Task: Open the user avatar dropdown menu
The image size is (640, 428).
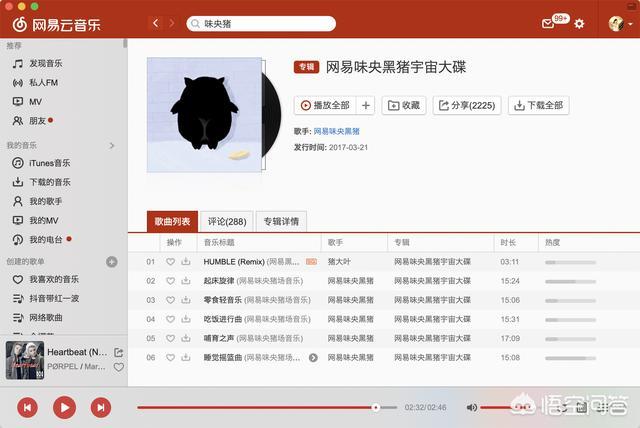Action: tap(618, 23)
